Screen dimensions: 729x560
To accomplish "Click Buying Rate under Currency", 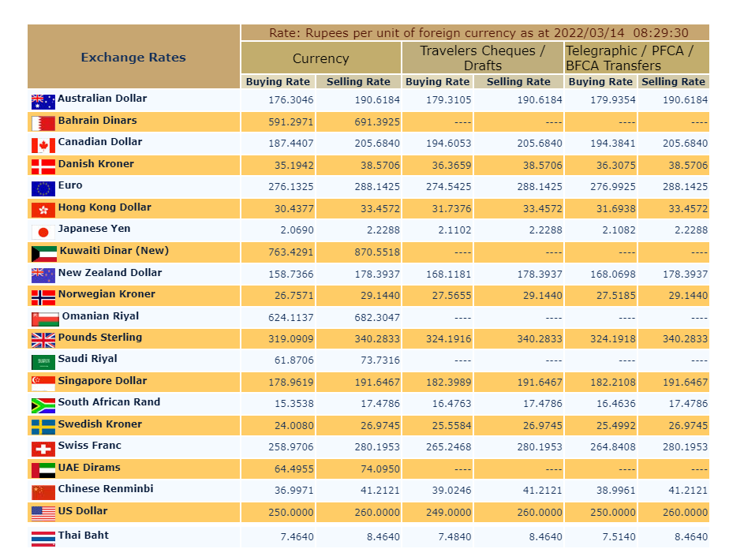I will point(278,81).
